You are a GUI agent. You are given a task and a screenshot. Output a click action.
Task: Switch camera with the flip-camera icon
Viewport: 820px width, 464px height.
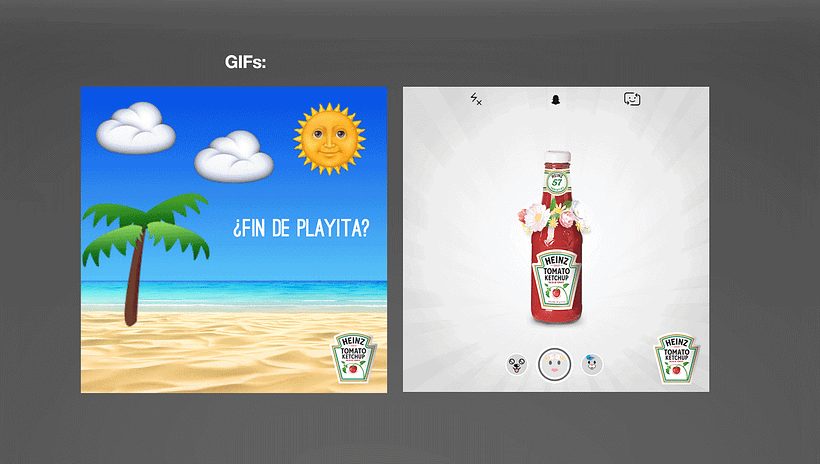(x=632, y=99)
